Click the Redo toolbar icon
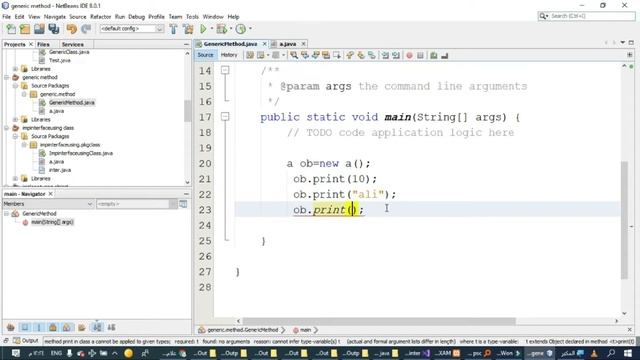640x360 pixels. tap(86, 29)
